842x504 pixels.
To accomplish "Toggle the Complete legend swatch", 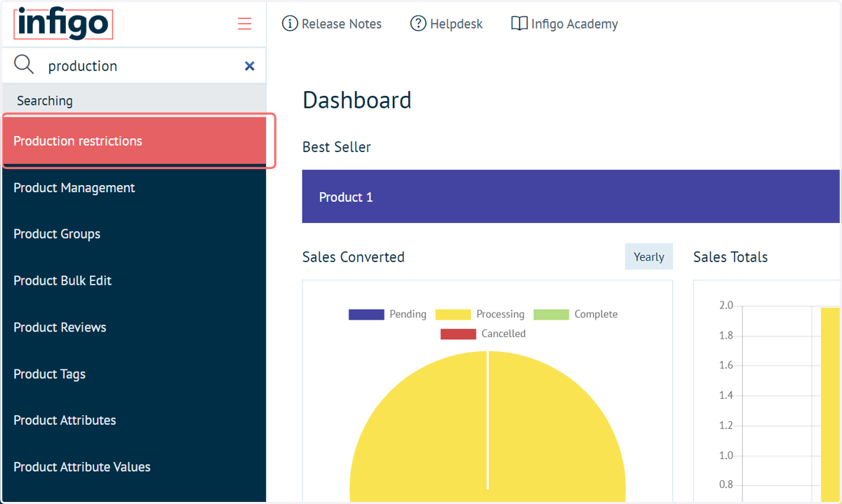I will point(551,314).
